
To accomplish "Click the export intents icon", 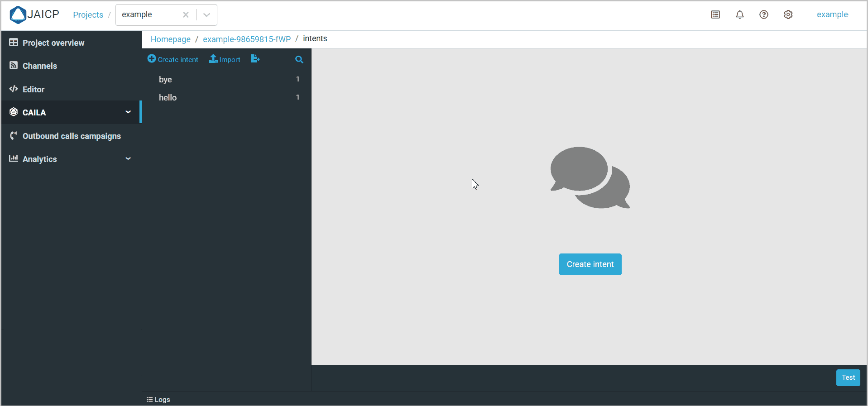I will [x=255, y=59].
